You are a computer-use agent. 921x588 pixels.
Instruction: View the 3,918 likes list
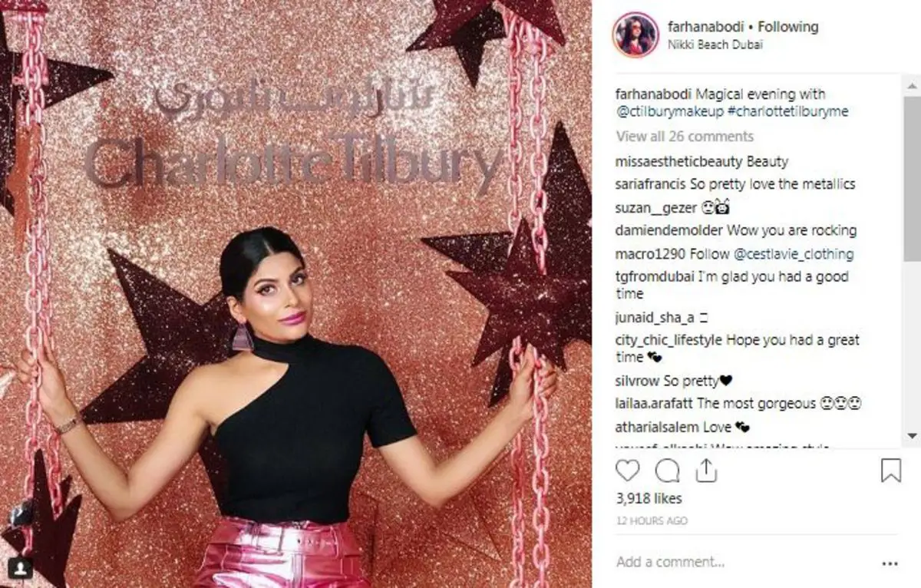[x=649, y=499]
